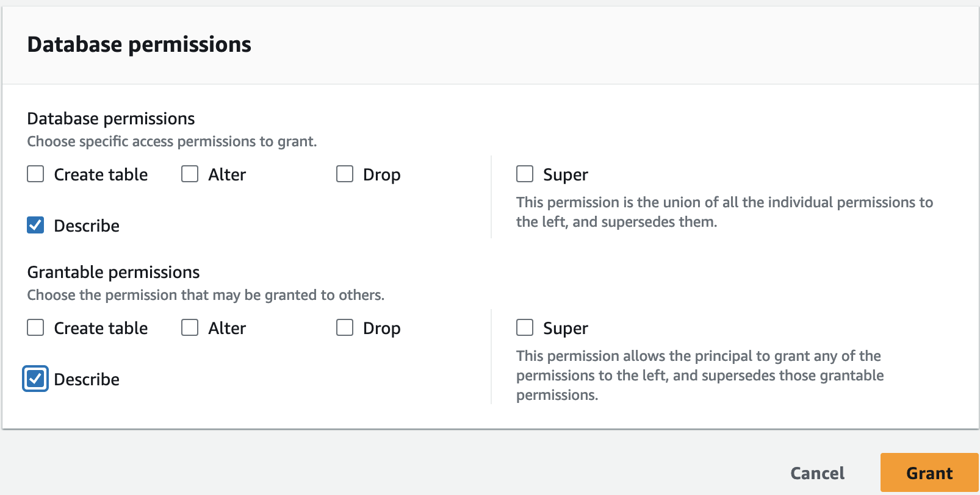The image size is (980, 495).
Task: Click the grantable Super explanation text
Action: [x=700, y=375]
